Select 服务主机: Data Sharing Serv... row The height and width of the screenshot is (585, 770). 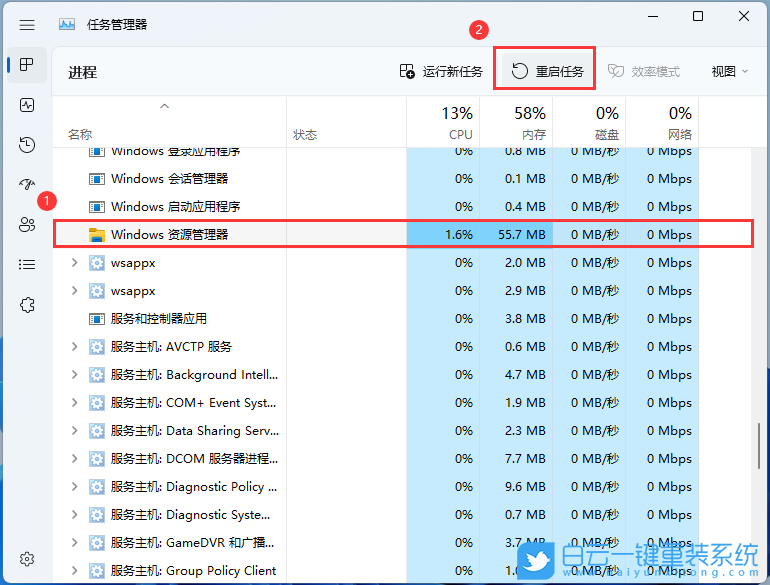coord(403,431)
